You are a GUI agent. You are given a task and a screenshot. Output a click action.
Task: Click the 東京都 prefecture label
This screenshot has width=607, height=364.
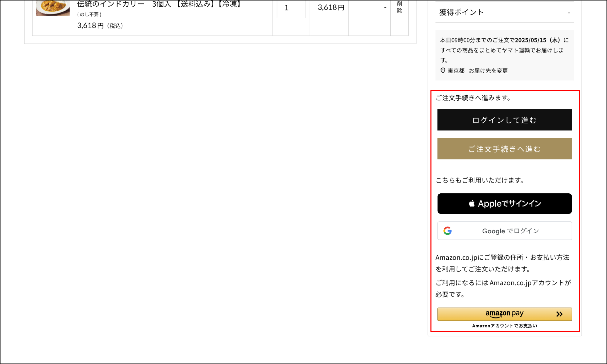(456, 71)
